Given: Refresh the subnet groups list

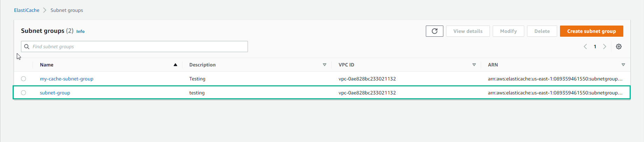Looking at the screenshot, I should [x=435, y=31].
